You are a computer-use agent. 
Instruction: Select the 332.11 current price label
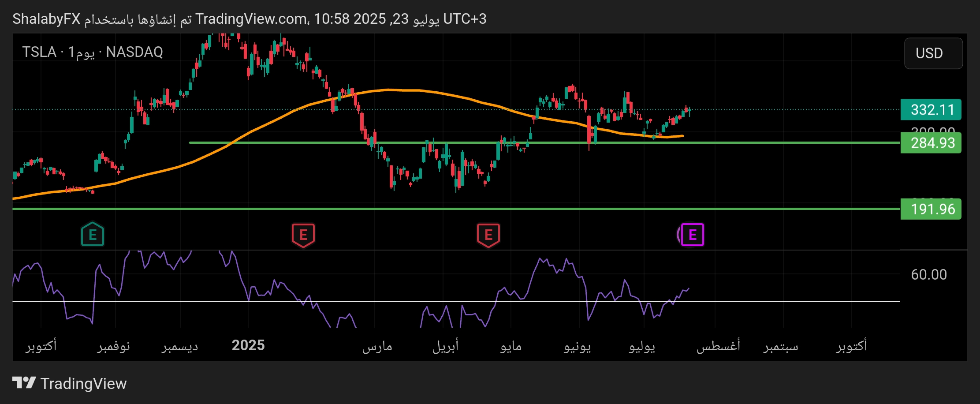[x=931, y=110]
